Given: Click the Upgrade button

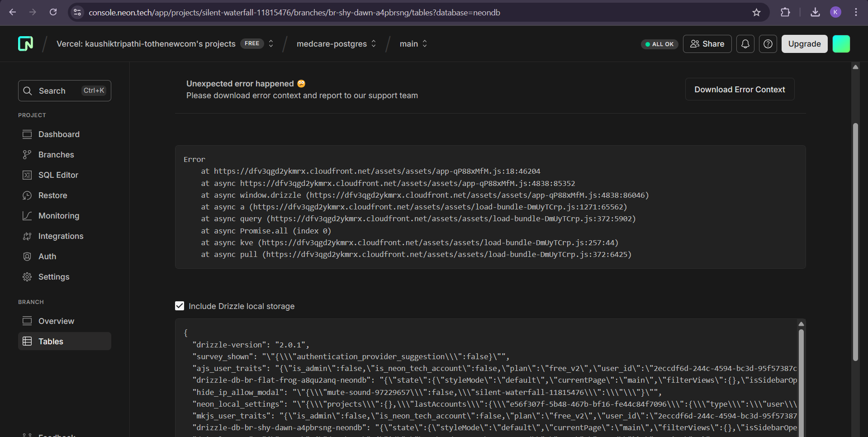Looking at the screenshot, I should pyautogui.click(x=804, y=44).
